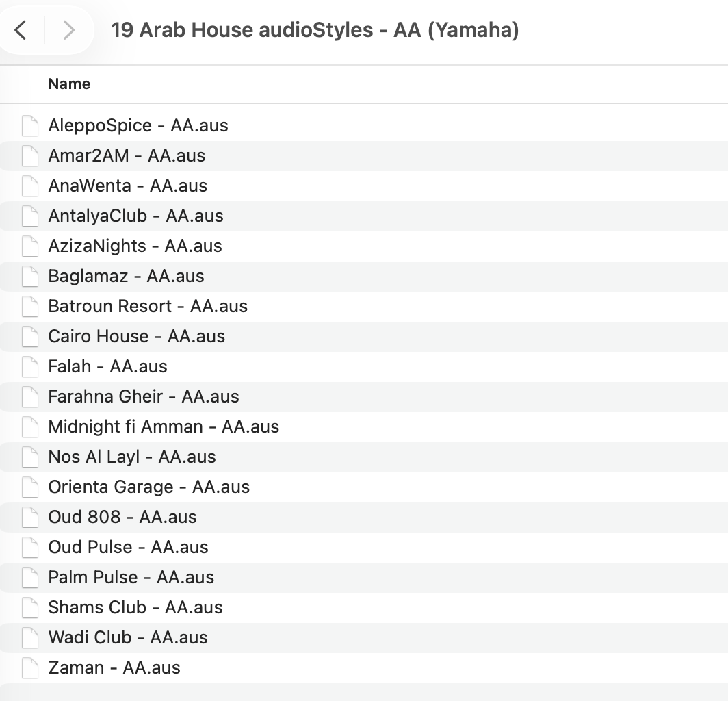This screenshot has height=701, width=728.
Task: Click the AleppoSpice file document icon
Action: [29, 126]
